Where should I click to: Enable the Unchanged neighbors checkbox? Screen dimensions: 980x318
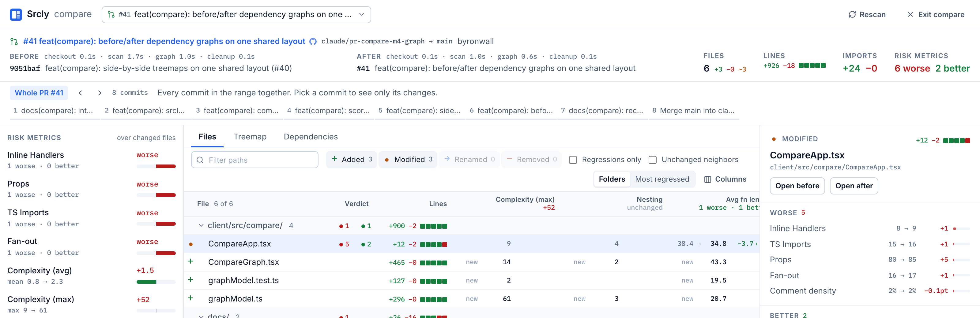(x=652, y=160)
